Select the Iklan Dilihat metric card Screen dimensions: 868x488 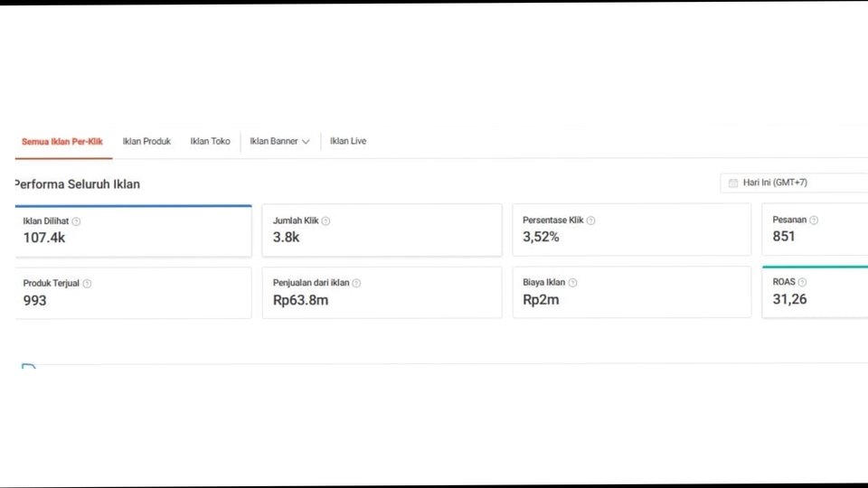133,231
